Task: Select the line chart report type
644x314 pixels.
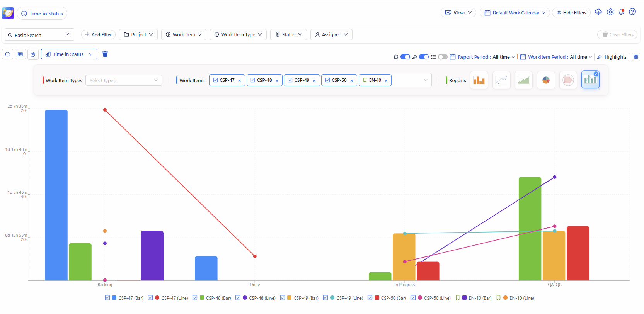Action: pos(501,80)
